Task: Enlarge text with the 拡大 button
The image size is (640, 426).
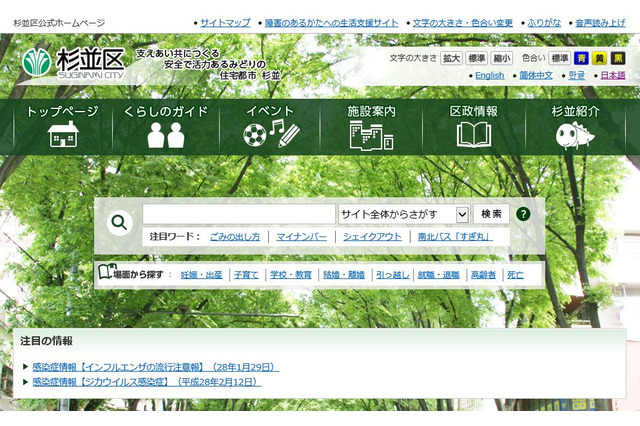Action: 451,58
